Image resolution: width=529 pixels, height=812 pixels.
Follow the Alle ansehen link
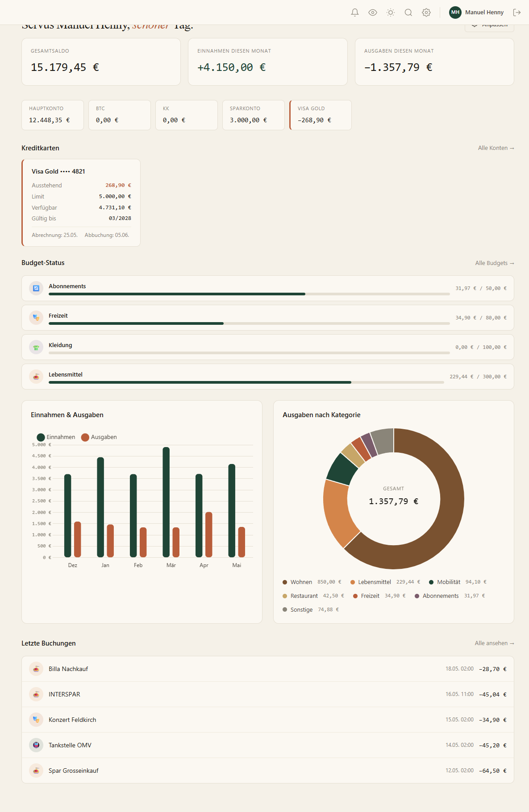[495, 643]
